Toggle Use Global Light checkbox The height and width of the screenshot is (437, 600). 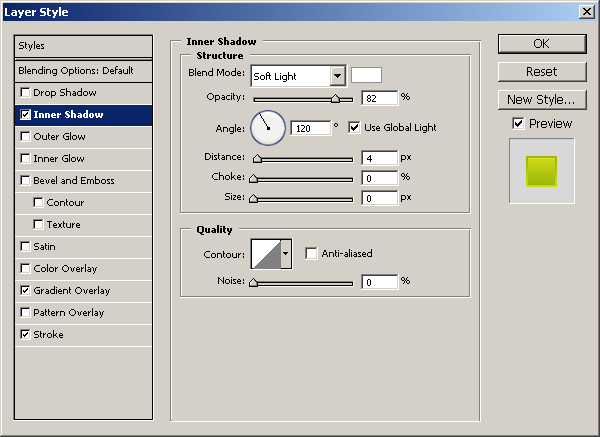[354, 127]
